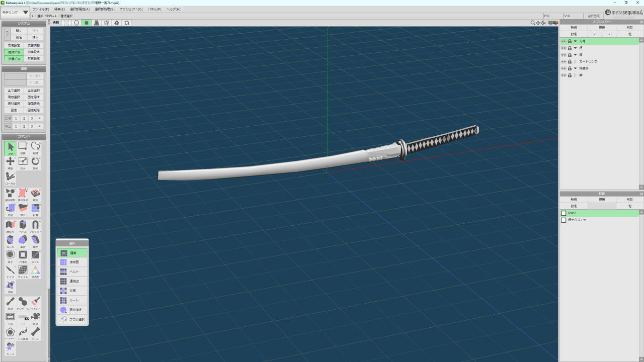Viewport: 644px width, 362px height.
Task: Select the Morph (モーフ) tool
Action: click(x=10, y=349)
